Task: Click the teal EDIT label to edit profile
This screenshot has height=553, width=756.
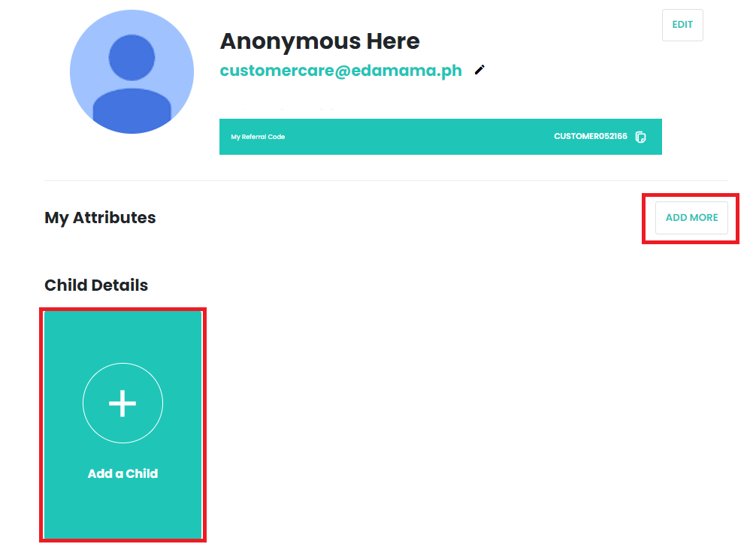Action: [682, 25]
